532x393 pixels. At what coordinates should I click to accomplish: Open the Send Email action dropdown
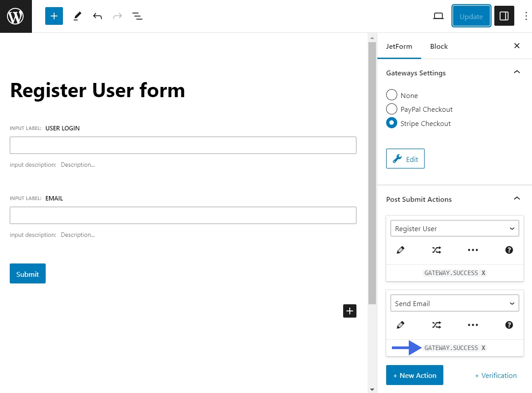point(454,303)
